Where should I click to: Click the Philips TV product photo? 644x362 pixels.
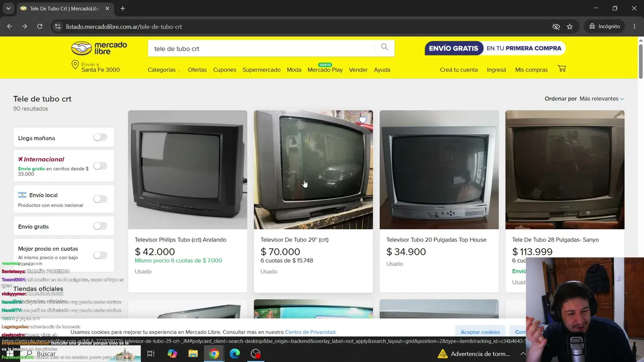tap(188, 170)
